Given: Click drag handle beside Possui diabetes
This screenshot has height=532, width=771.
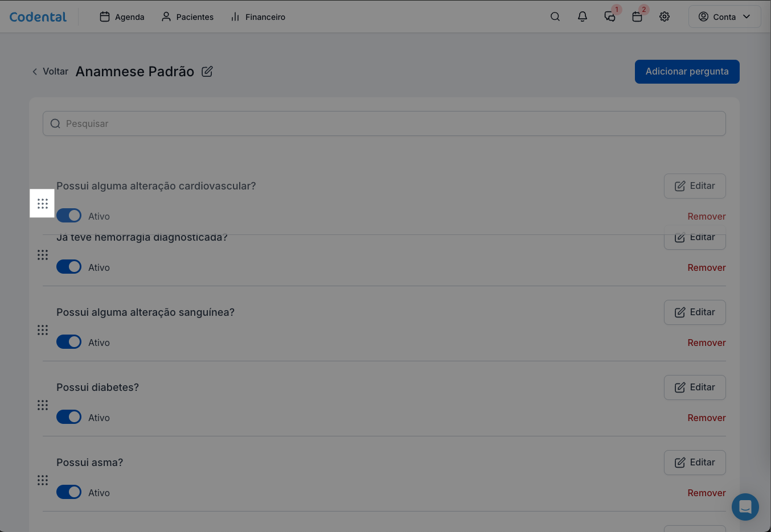Looking at the screenshot, I should (43, 405).
